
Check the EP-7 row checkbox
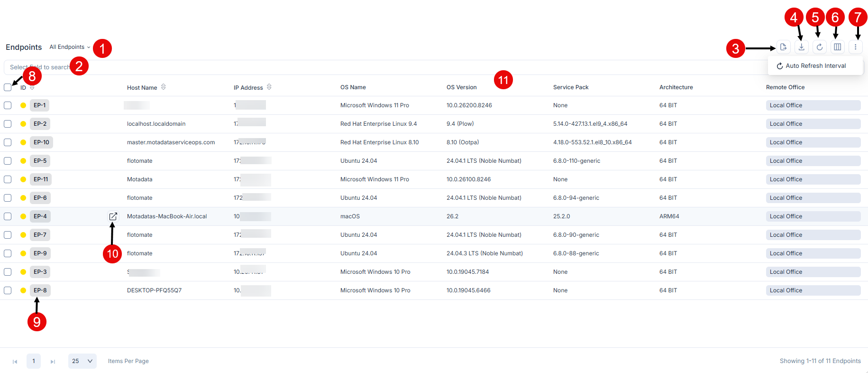[x=8, y=235]
